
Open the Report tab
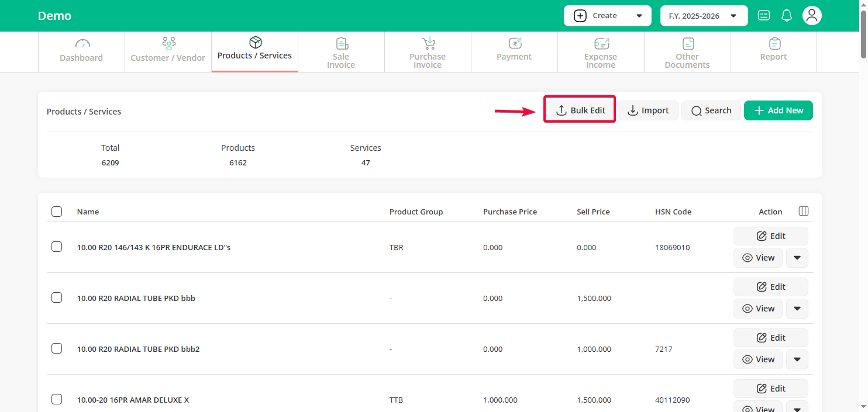tap(774, 51)
